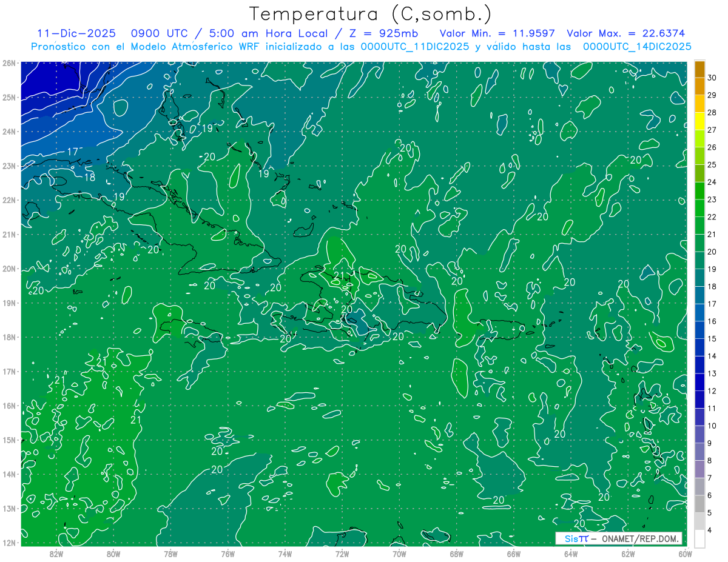The image size is (728, 562).
Task: Click the blue legend swatch between 15 and 16
Action: [700, 330]
